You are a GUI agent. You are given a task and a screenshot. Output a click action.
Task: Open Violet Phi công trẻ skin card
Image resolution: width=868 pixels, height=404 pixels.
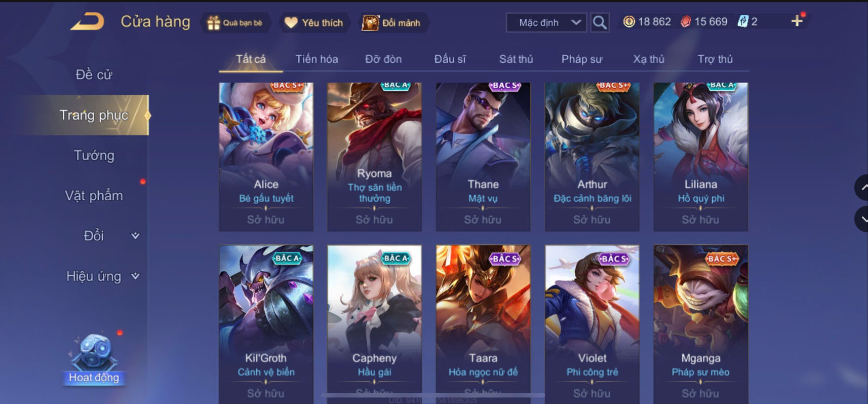point(592,324)
